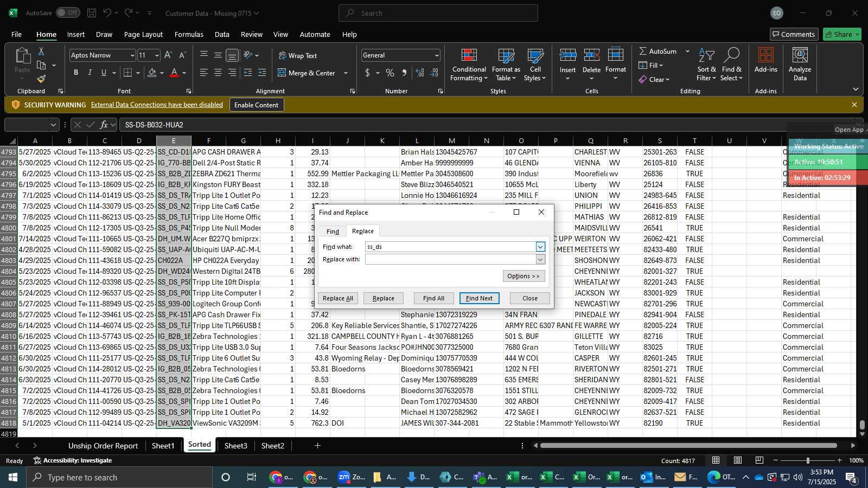Click the Replace All button

coord(338,298)
